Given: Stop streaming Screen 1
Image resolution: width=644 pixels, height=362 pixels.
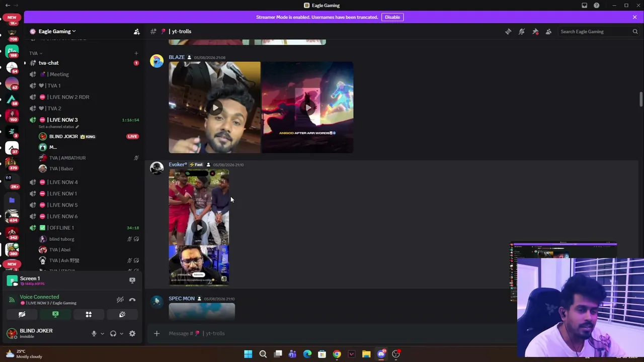Looking at the screenshot, I should 132,281.
